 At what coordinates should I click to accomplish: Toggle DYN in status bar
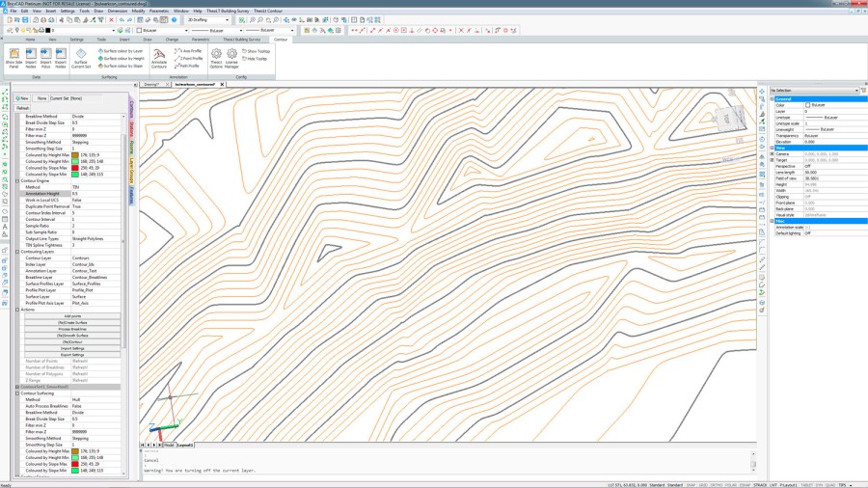coord(819,485)
